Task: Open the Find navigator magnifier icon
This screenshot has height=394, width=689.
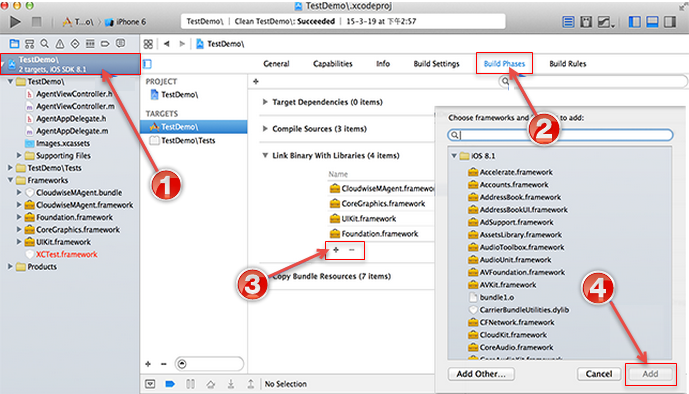Action: (44, 44)
